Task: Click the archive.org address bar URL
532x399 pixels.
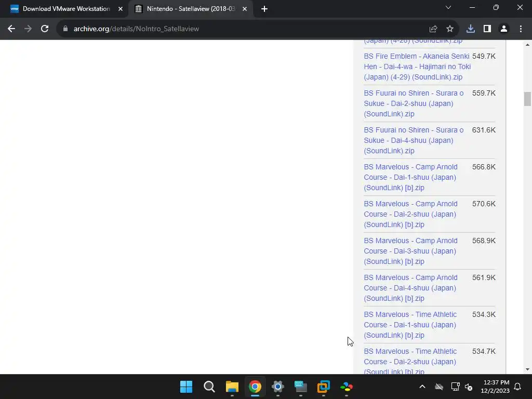Action: [x=136, y=29]
